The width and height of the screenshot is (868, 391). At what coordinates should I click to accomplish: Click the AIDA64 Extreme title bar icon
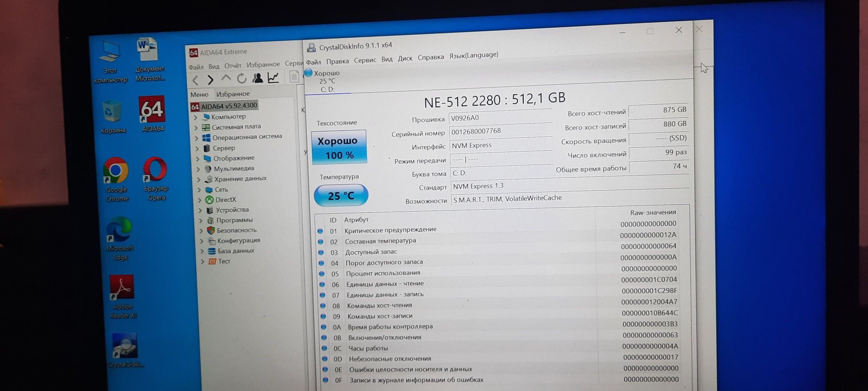click(x=194, y=53)
